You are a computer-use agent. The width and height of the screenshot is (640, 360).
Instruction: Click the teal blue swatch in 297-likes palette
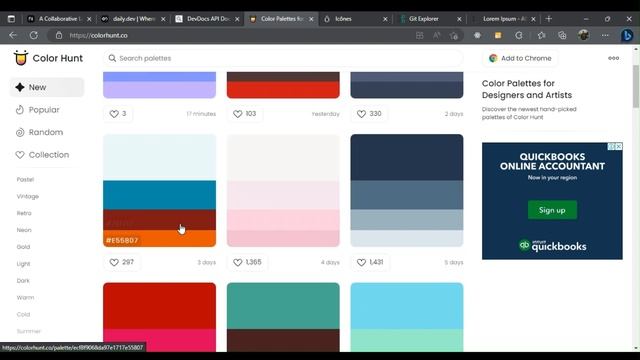[x=160, y=195]
